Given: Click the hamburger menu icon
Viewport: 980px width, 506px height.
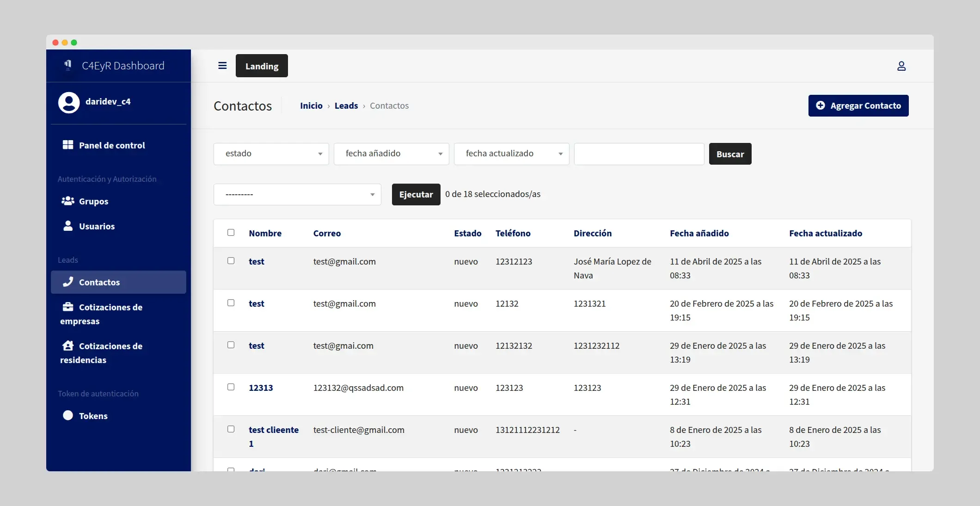Looking at the screenshot, I should click(x=222, y=66).
